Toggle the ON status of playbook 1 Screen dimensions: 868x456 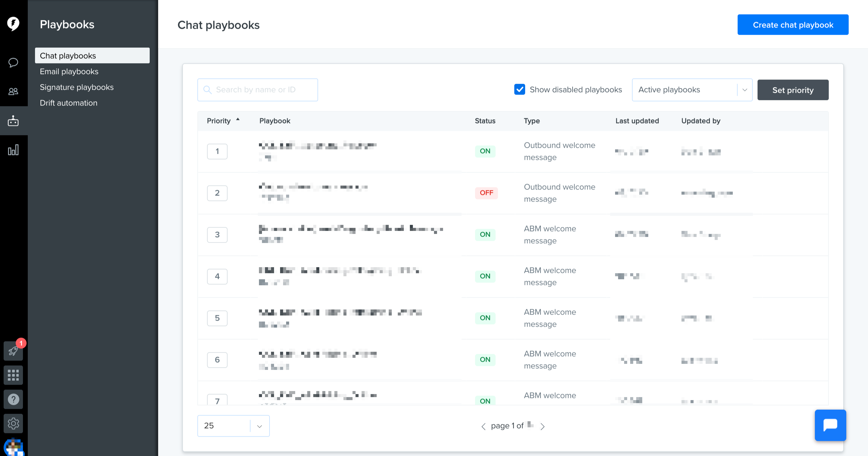pyautogui.click(x=485, y=151)
